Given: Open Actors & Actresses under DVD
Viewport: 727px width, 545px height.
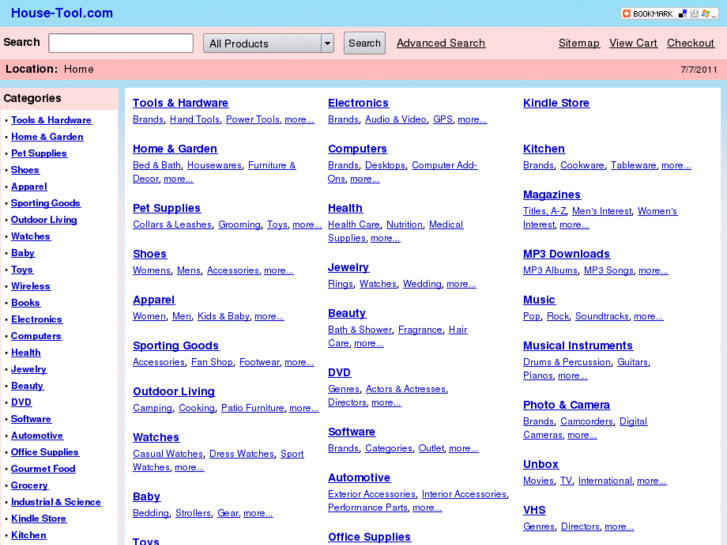Looking at the screenshot, I should (x=406, y=390).
